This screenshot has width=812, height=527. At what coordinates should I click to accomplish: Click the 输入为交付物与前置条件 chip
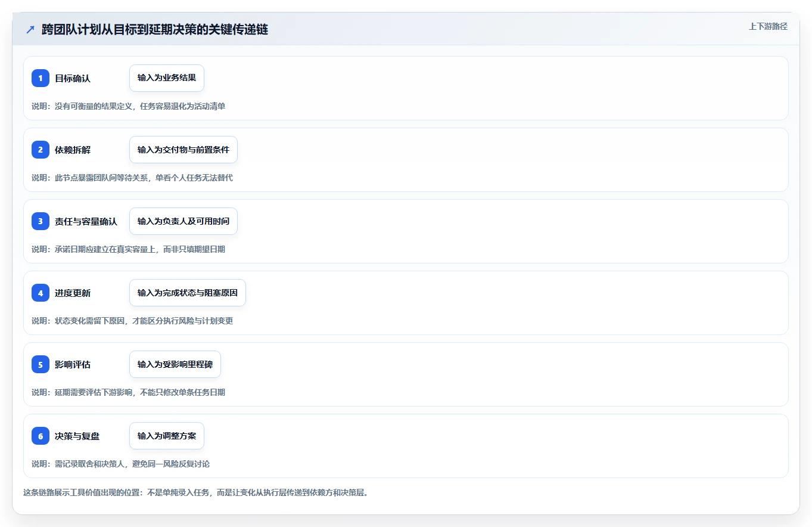click(x=183, y=150)
